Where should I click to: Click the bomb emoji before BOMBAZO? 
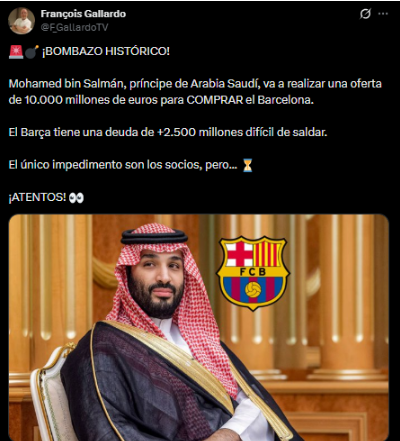[32, 52]
